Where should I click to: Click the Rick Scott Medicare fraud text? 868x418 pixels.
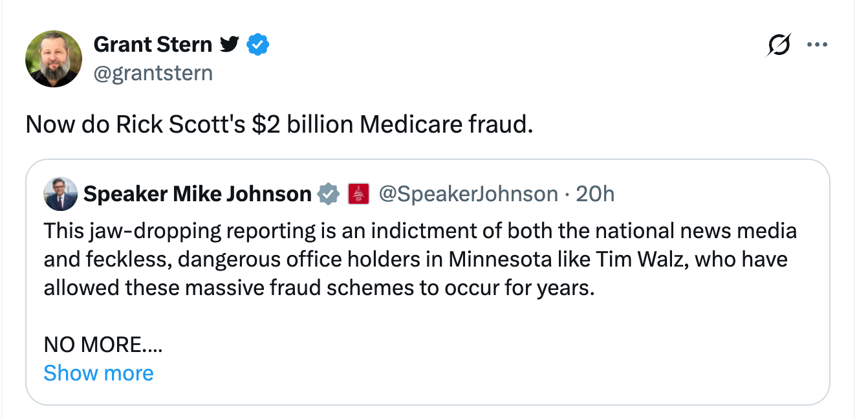point(279,124)
